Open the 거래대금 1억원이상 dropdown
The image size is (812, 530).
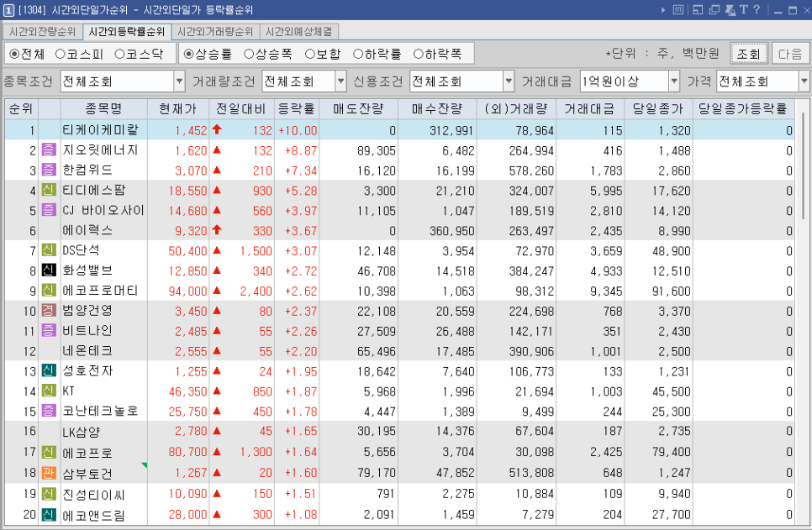tap(673, 82)
